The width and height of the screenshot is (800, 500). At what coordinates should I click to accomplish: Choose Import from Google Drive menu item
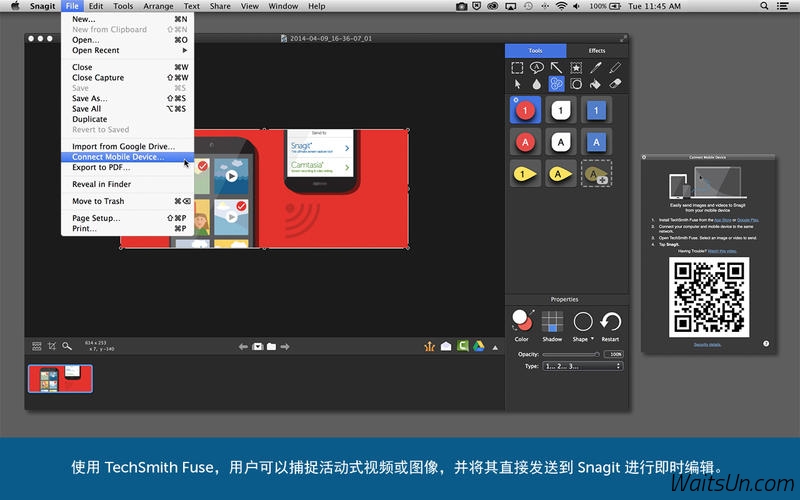tap(128, 146)
